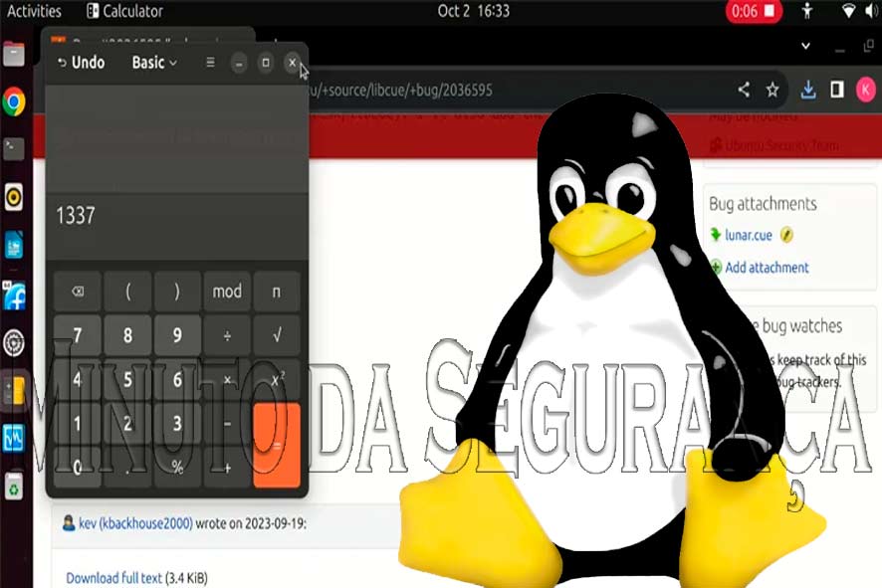The image size is (882, 588).
Task: Click the digit 8 key
Action: tap(127, 335)
